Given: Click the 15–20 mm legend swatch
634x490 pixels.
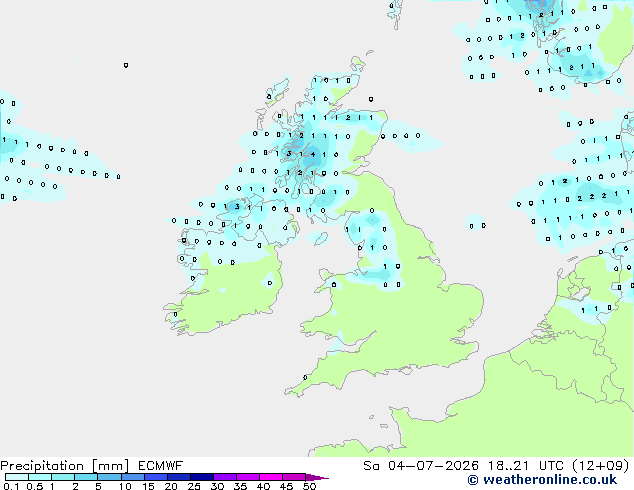Looking at the screenshot, I should coord(155,477).
